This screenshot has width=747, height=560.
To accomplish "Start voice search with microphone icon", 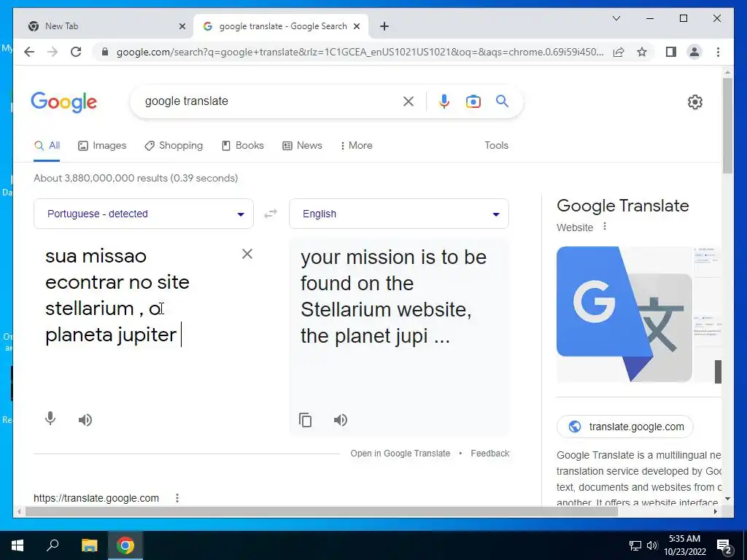I will tap(444, 101).
